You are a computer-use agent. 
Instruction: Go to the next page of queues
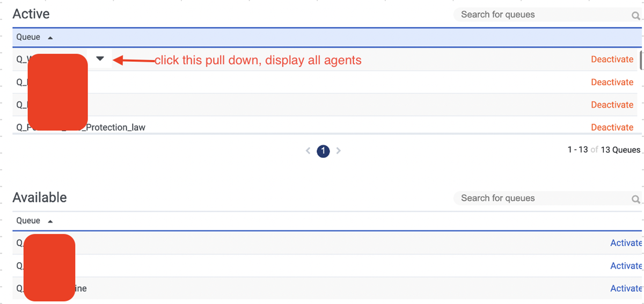click(x=339, y=151)
